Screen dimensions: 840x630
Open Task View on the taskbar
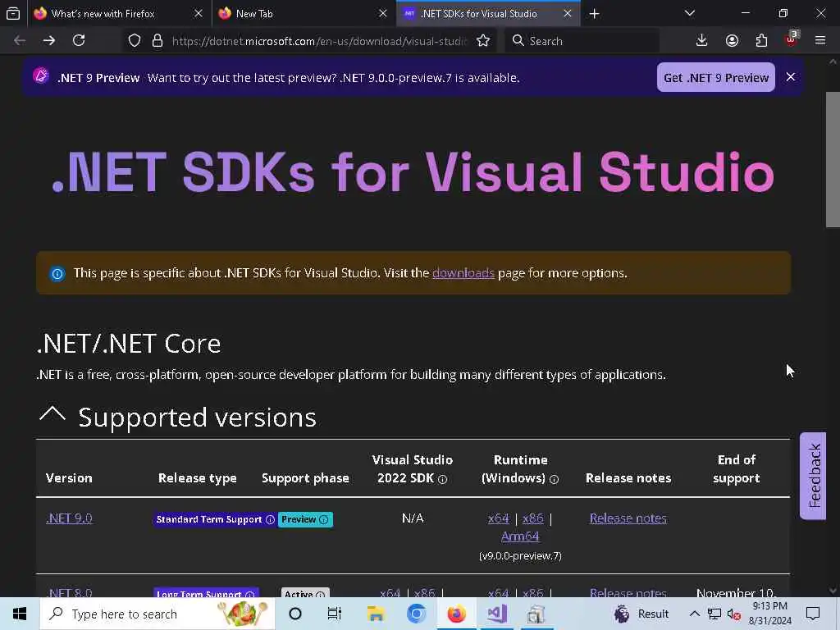[335, 614]
